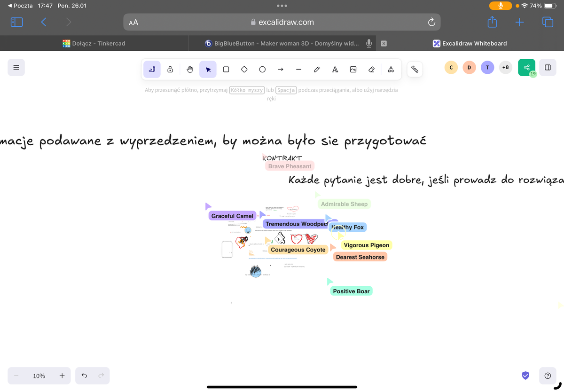Select the Diamond shape tool
Screen dimensions: 564x392
coord(244,69)
